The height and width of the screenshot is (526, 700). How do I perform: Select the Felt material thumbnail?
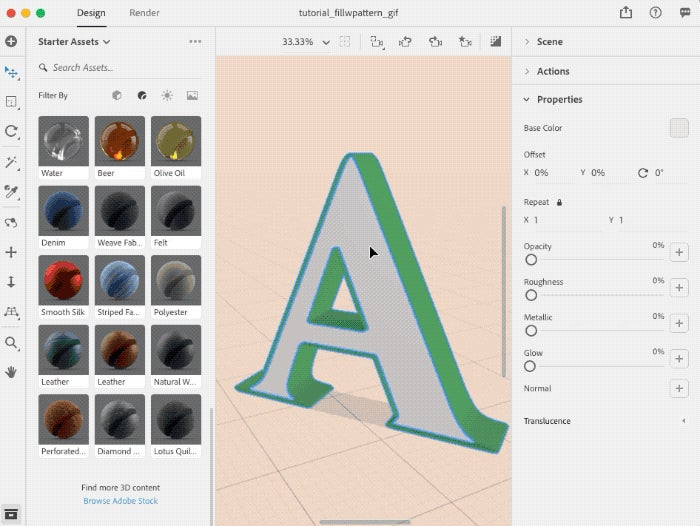[176, 211]
